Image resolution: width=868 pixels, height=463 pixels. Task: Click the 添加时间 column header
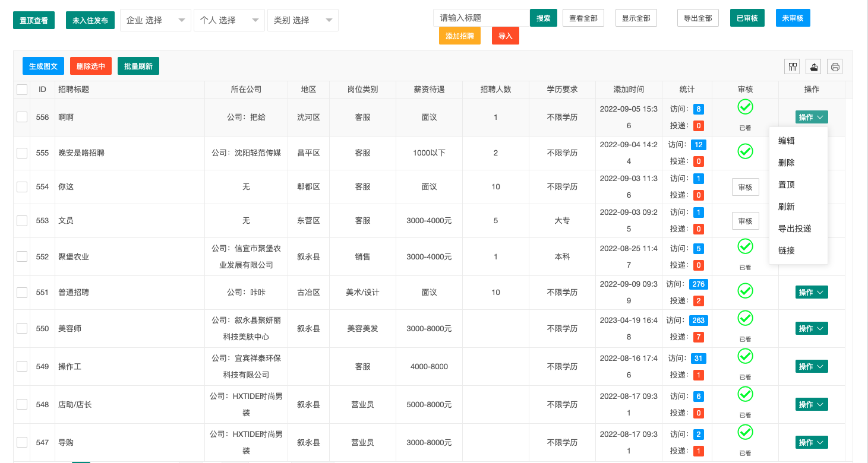click(x=629, y=90)
